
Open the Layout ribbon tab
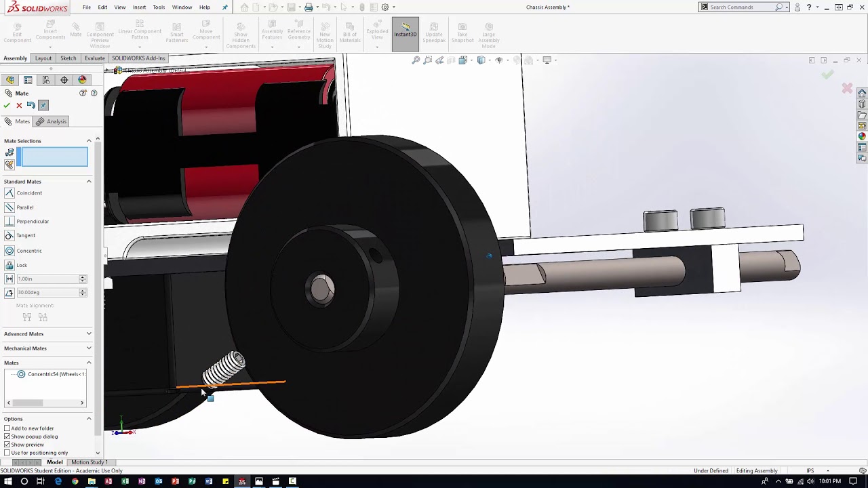tap(43, 58)
